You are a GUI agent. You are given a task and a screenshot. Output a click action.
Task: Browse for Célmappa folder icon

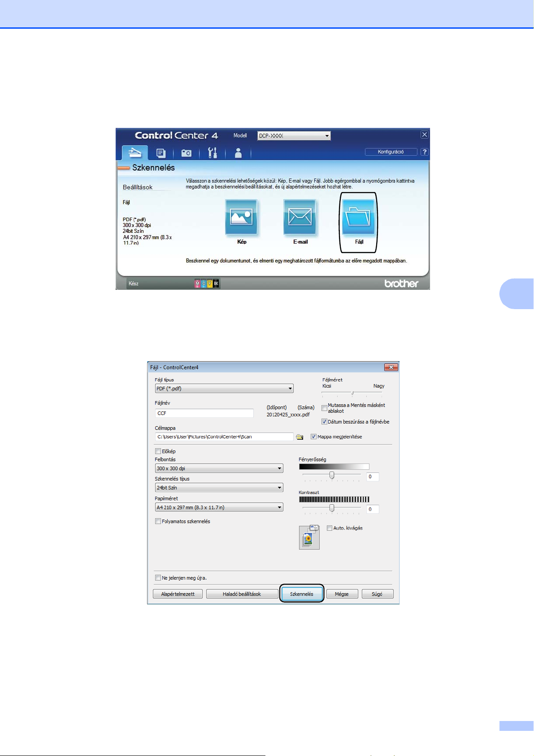(x=300, y=437)
